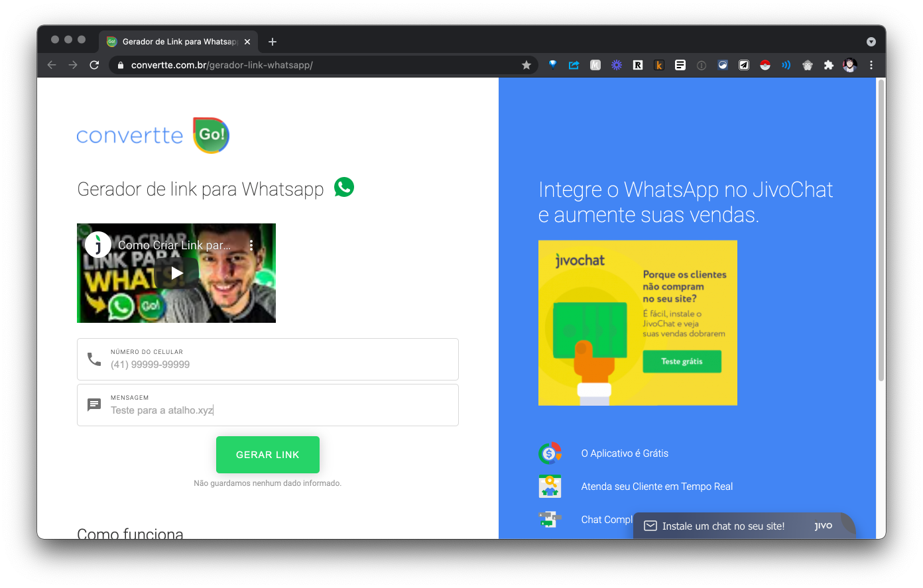Click the message icon in Mensagem field

click(94, 404)
